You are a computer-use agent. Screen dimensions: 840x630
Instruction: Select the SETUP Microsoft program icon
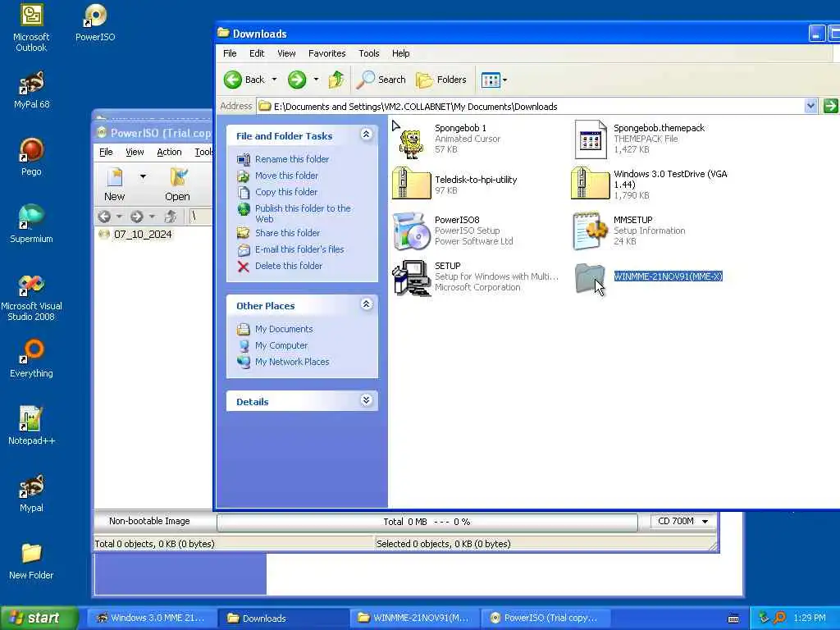pos(412,277)
